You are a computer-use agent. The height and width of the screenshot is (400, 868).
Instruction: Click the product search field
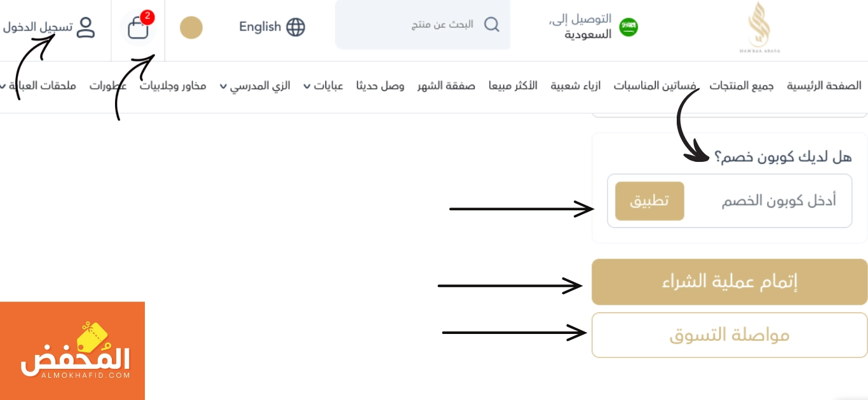(x=423, y=25)
